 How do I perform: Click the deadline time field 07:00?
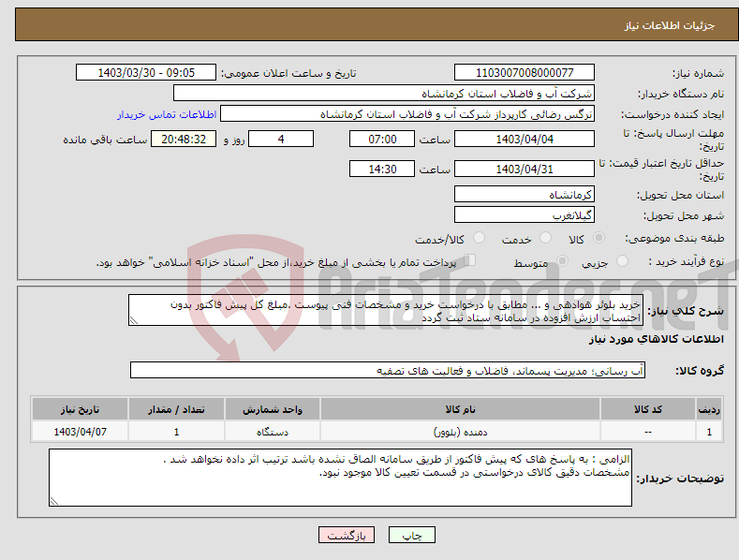(382, 139)
